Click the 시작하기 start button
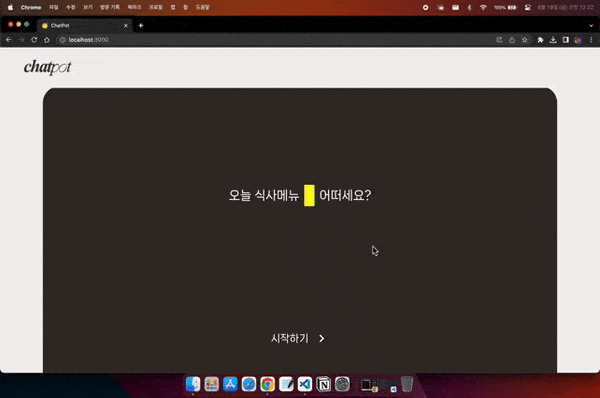The image size is (600, 398). pyautogui.click(x=298, y=338)
